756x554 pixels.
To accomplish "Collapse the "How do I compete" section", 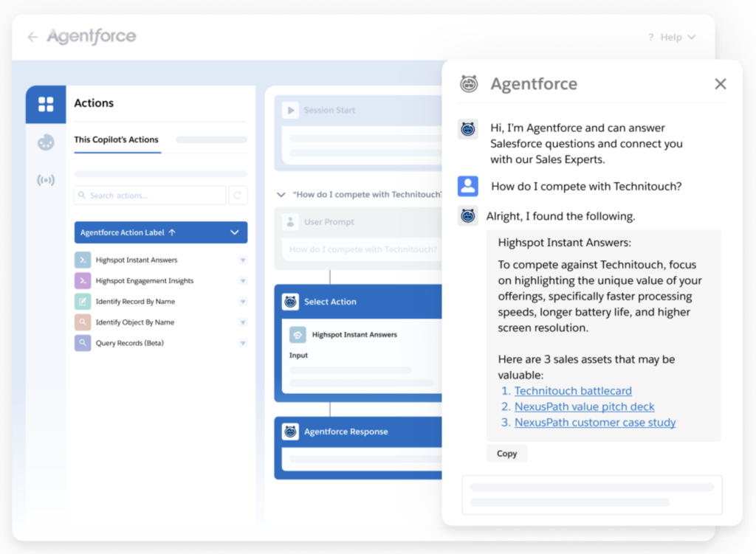I will [x=281, y=195].
